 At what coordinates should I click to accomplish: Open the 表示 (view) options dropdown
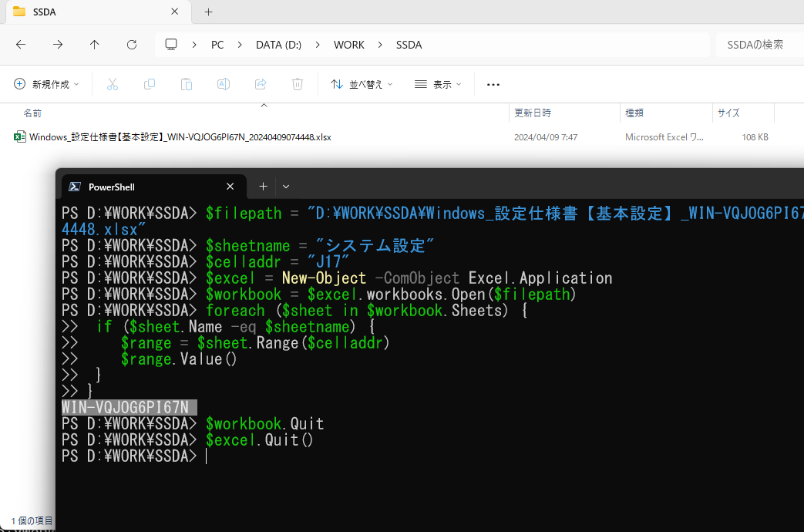pyautogui.click(x=436, y=84)
